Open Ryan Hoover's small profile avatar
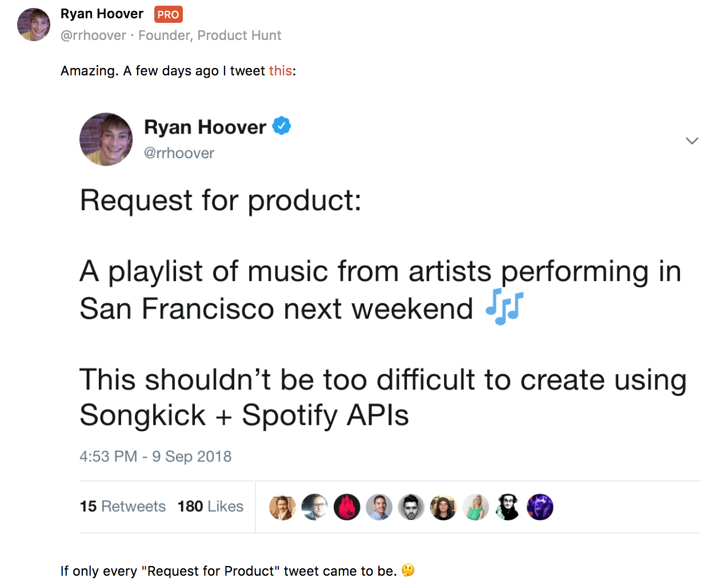This screenshot has width=728, height=586. (34, 25)
